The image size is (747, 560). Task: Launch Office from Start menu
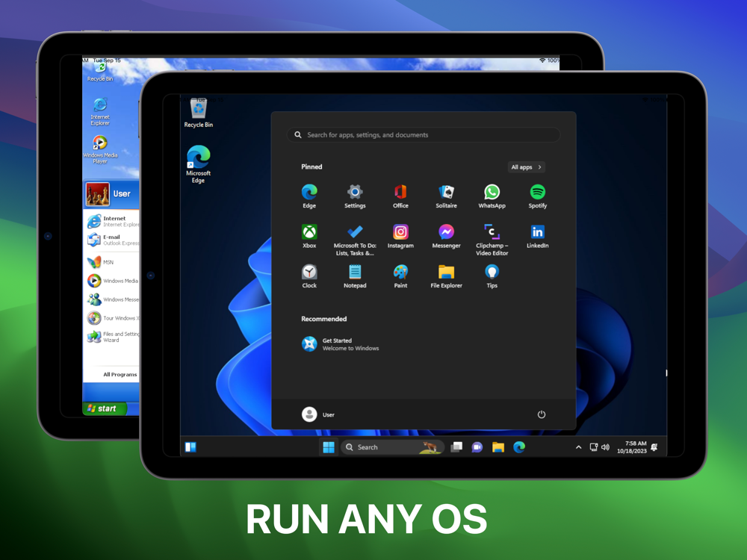(x=400, y=196)
